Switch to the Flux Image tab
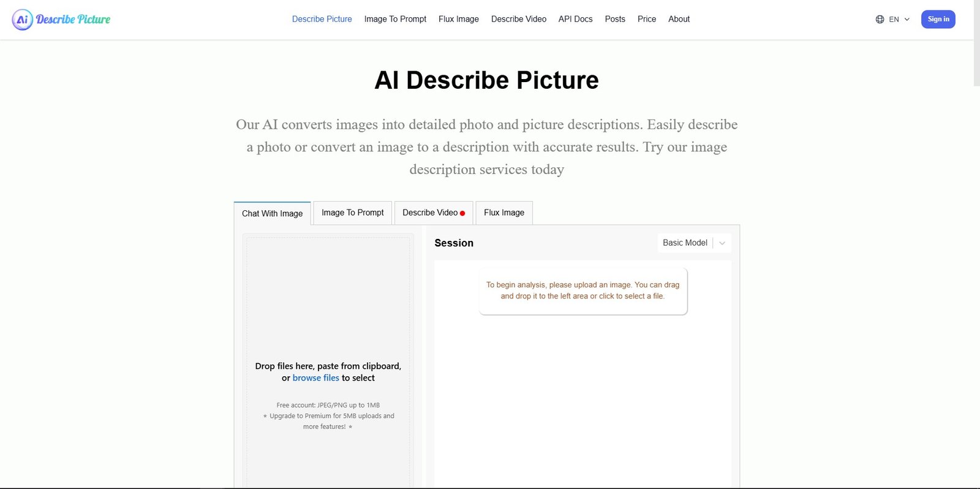 503,213
